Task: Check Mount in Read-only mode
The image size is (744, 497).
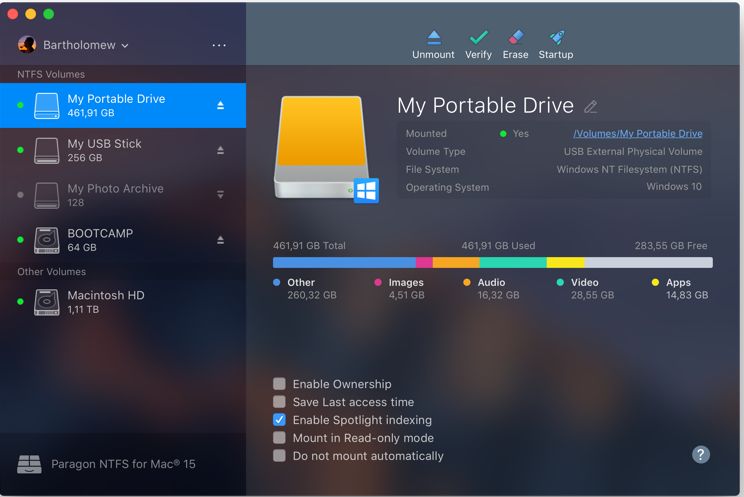Action: [x=279, y=438]
